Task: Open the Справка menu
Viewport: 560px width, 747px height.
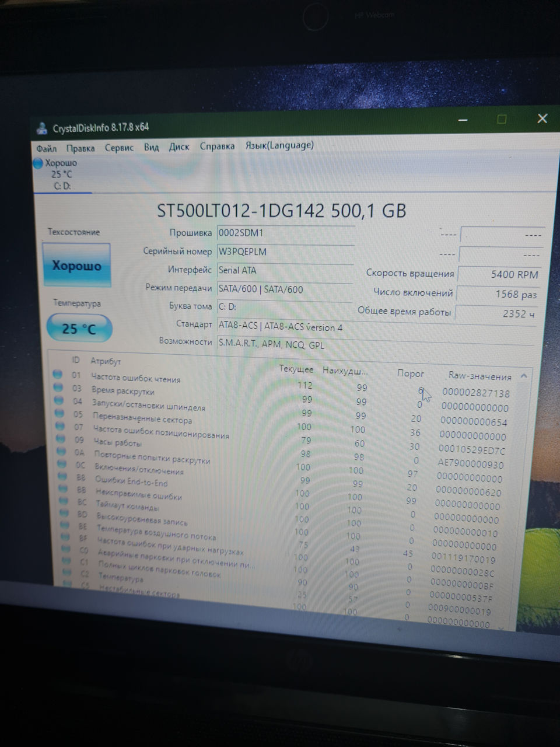Action: pyautogui.click(x=217, y=146)
